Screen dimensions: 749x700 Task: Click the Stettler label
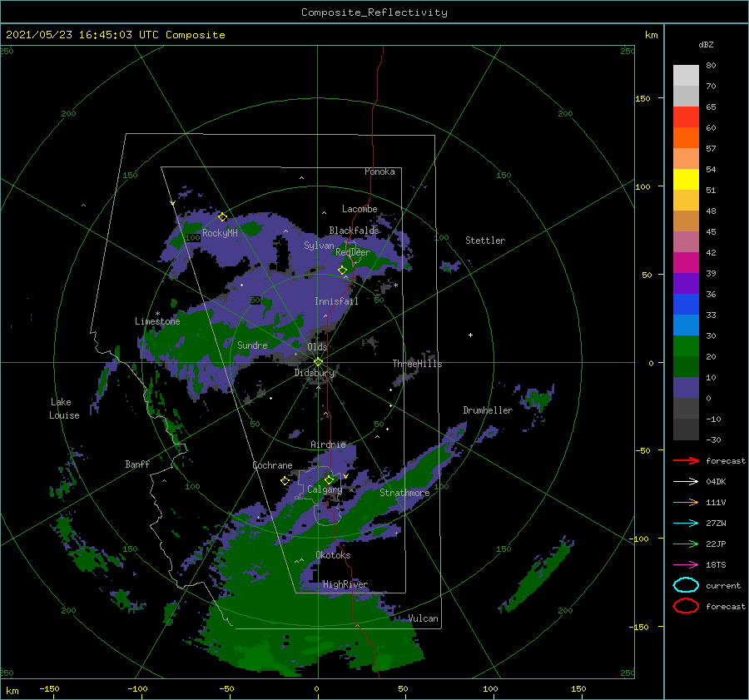[485, 241]
